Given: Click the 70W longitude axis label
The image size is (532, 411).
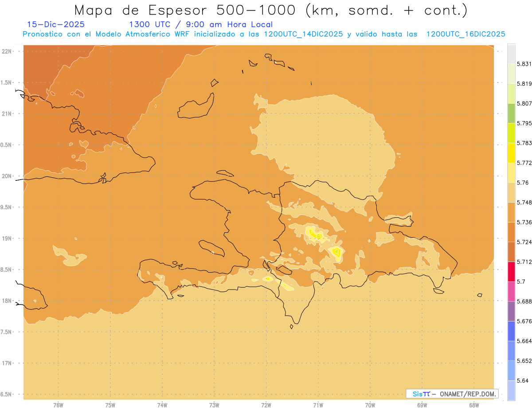Looking at the screenshot, I should pyautogui.click(x=370, y=406).
